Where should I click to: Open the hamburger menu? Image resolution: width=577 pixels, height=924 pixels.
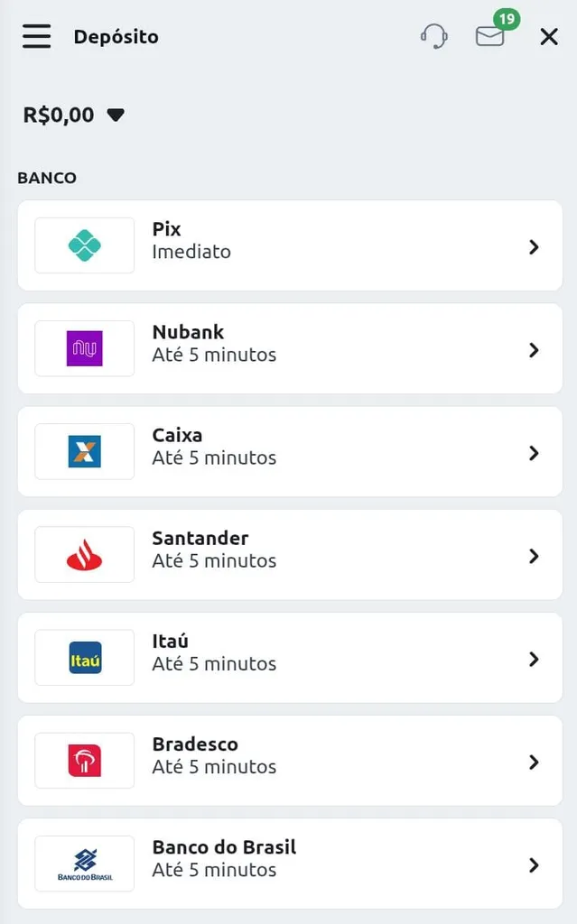[36, 36]
